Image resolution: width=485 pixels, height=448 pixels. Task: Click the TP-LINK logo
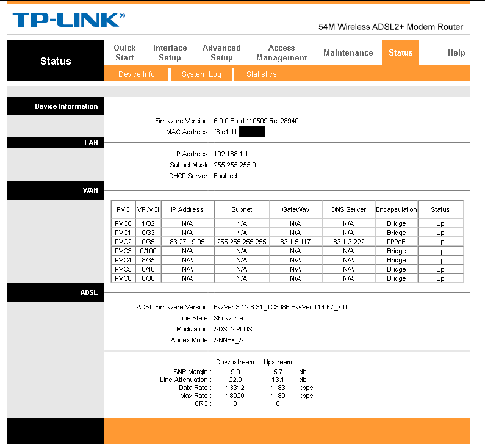(69, 20)
